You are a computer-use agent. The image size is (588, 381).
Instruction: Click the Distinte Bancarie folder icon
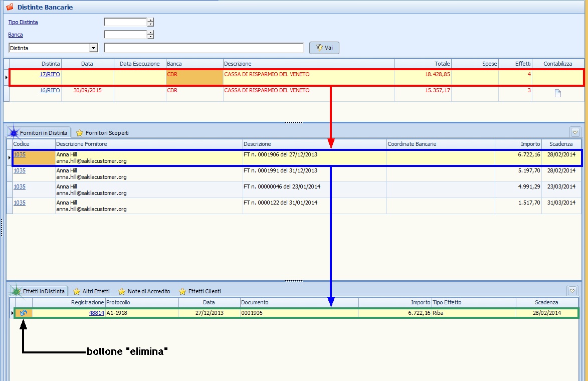(10, 8)
